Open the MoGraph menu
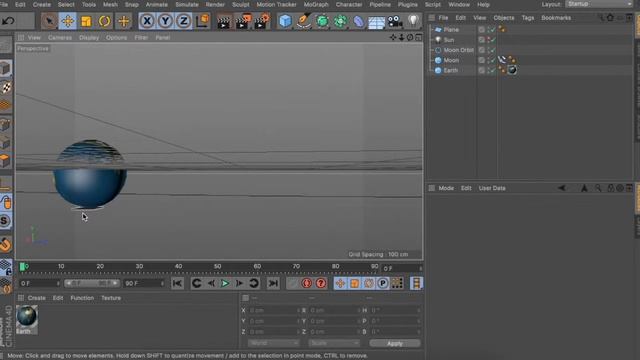 (316, 4)
